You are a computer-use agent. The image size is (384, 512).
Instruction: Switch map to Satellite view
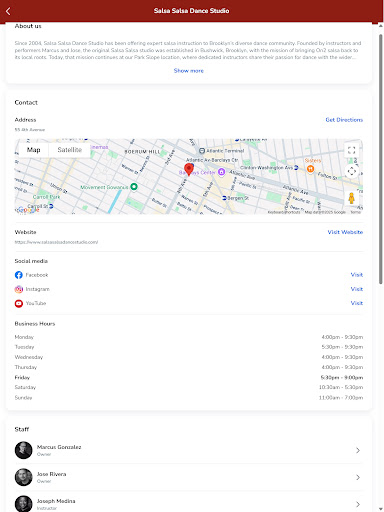(69, 150)
